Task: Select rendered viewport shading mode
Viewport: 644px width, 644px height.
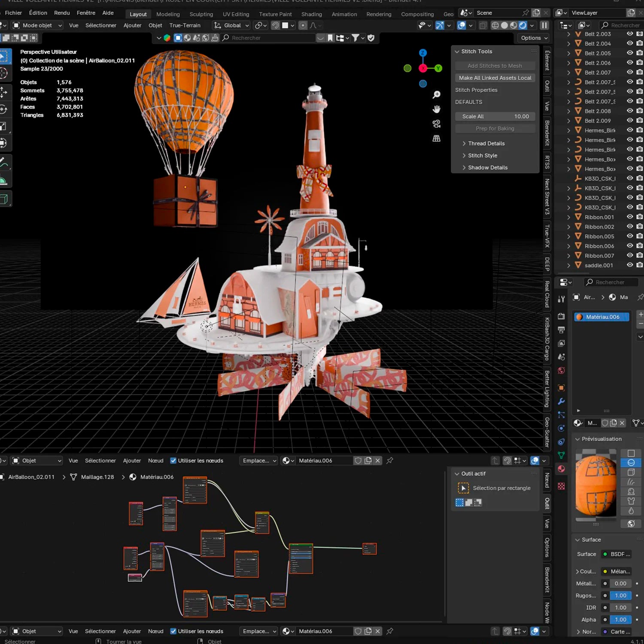Action: pyautogui.click(x=522, y=25)
